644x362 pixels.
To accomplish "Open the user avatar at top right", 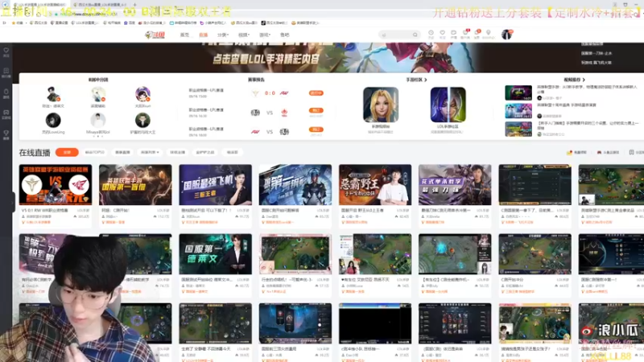I will pos(507,35).
